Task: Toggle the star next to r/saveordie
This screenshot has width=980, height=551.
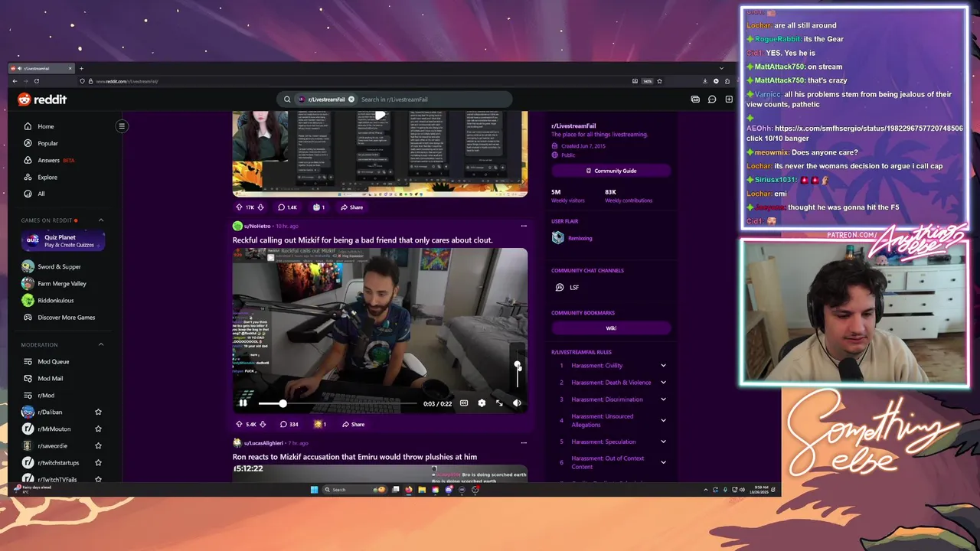Action: pos(98,445)
